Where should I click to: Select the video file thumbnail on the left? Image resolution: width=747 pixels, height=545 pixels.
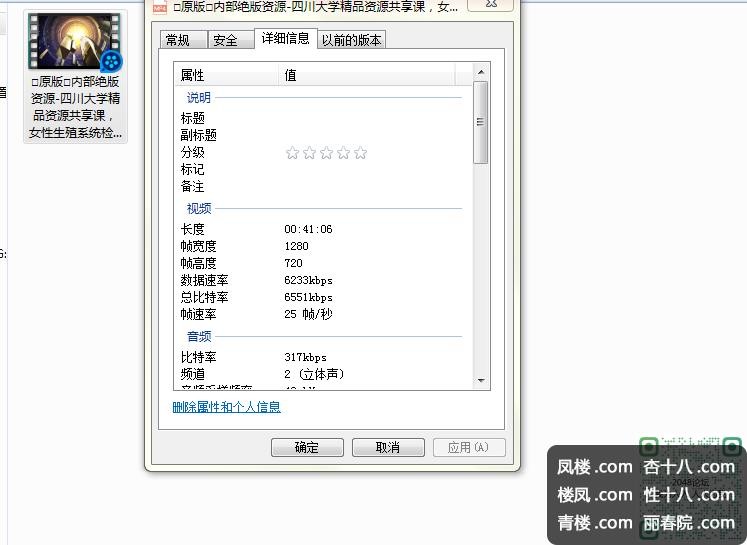[x=76, y=42]
